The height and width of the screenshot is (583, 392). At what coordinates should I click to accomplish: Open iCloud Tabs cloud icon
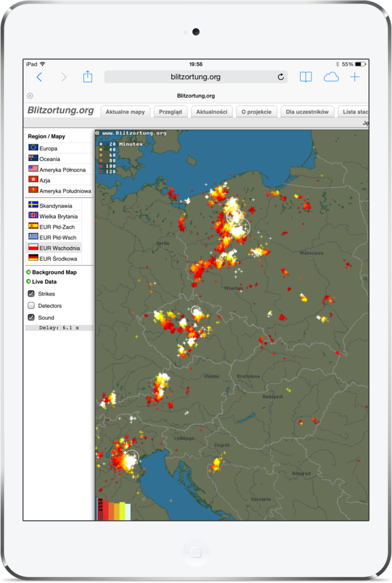(x=331, y=77)
